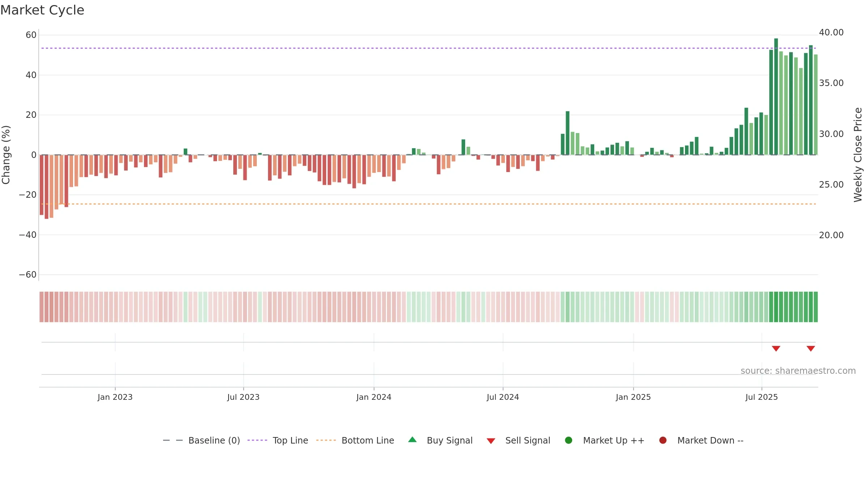
Task: Click the 40.00 price tick on right axis
Action: pyautogui.click(x=831, y=33)
